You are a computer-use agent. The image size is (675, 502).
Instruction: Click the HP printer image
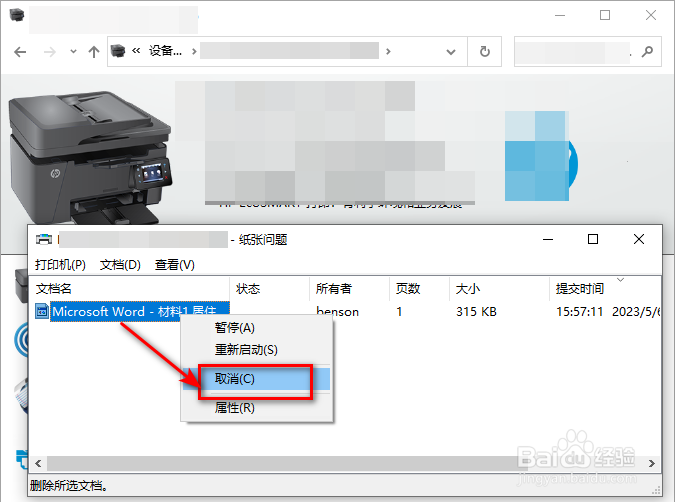tap(90, 157)
